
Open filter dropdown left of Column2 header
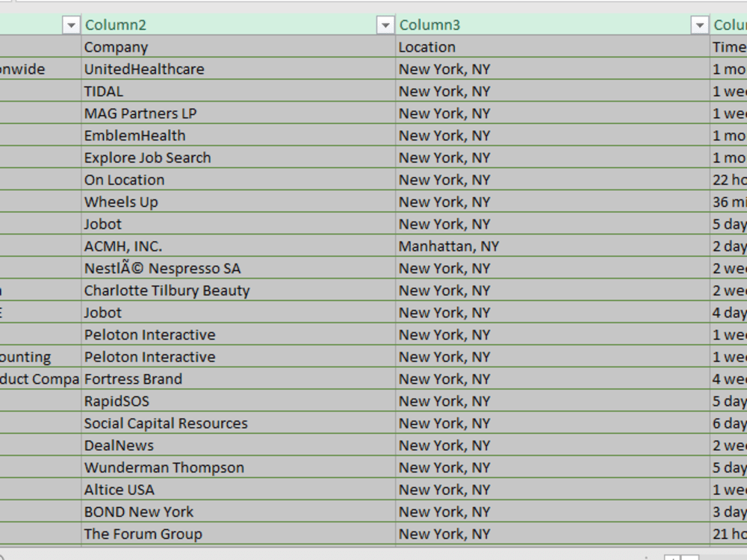point(71,25)
